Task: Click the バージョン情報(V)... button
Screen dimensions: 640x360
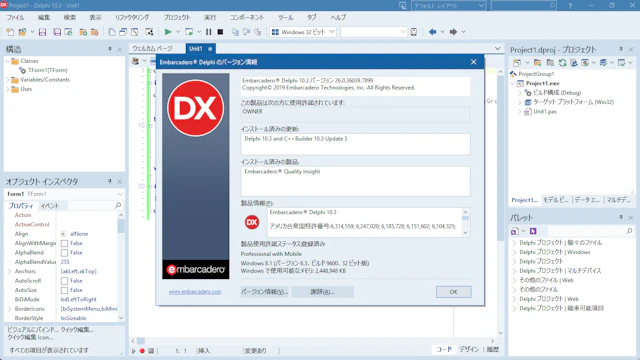Action: [264, 292]
